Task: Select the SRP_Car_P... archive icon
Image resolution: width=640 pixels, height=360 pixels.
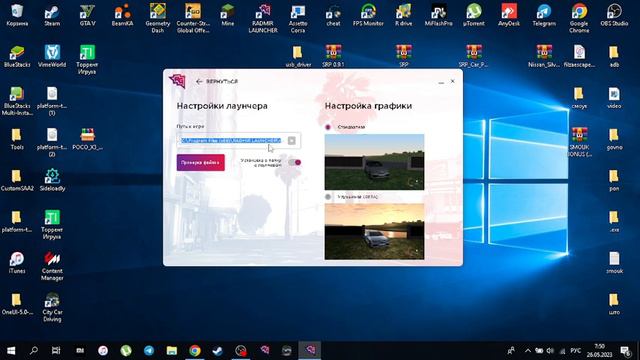Action: click(x=473, y=56)
